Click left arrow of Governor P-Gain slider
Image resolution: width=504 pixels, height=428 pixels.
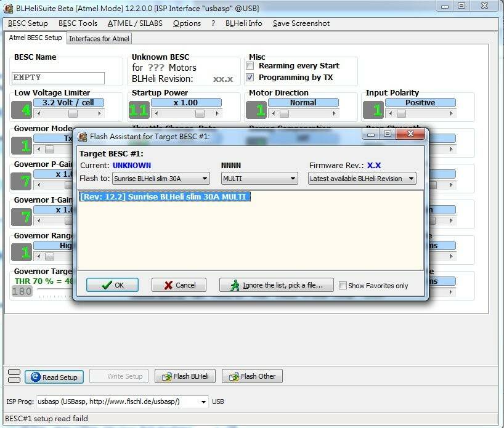pos(39,185)
